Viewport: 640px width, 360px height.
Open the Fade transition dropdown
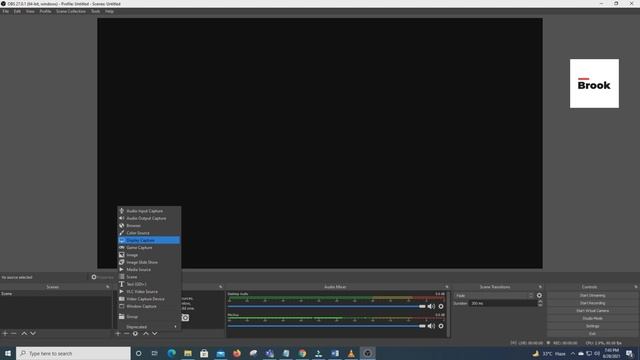[x=494, y=296]
